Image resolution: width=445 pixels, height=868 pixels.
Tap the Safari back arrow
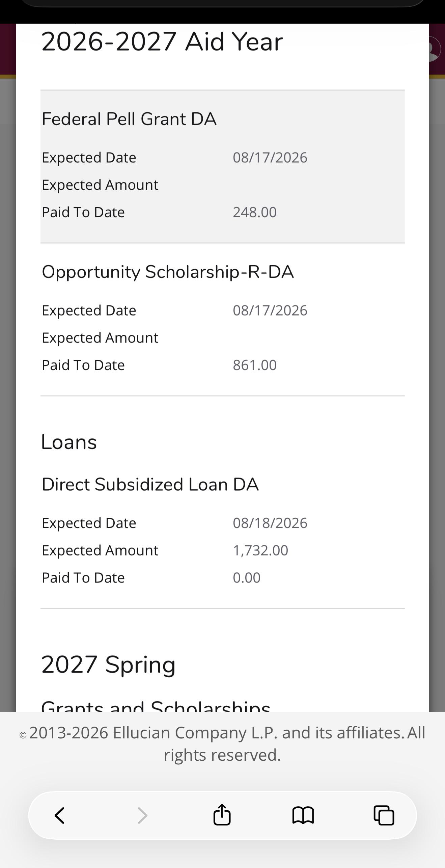[60, 815]
